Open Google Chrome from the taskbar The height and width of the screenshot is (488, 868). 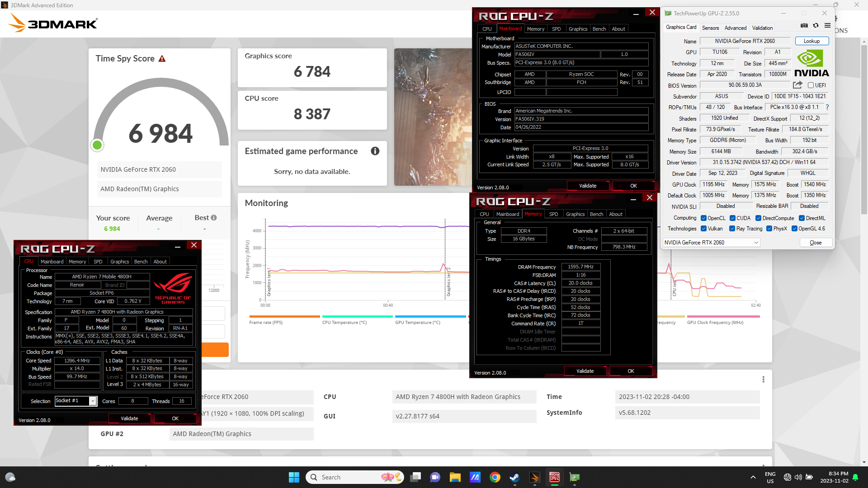[495, 477]
